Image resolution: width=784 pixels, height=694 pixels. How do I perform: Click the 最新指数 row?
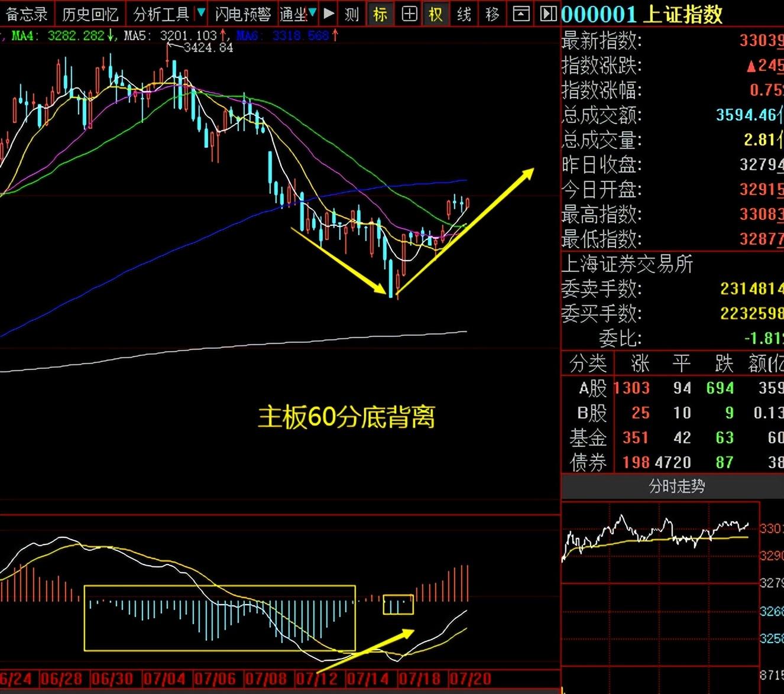[x=672, y=41]
